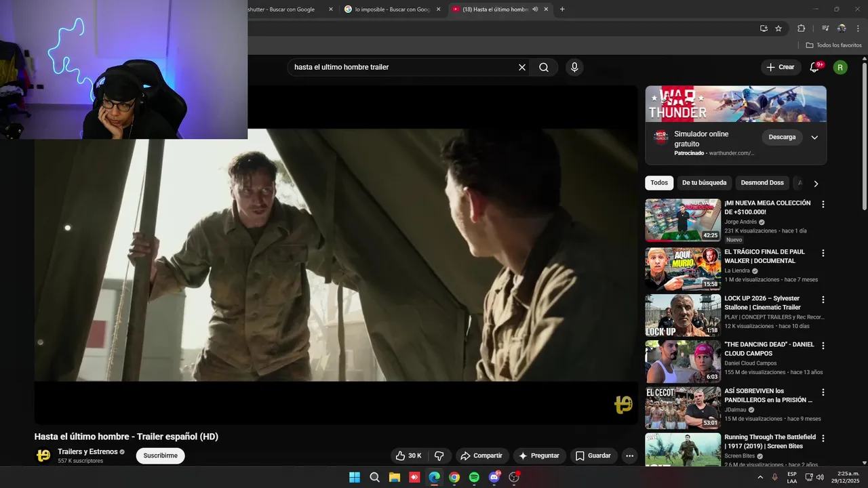Screen dimensions: 868x488
Task: Expand the War Thunder ad chevron
Action: pos(814,137)
